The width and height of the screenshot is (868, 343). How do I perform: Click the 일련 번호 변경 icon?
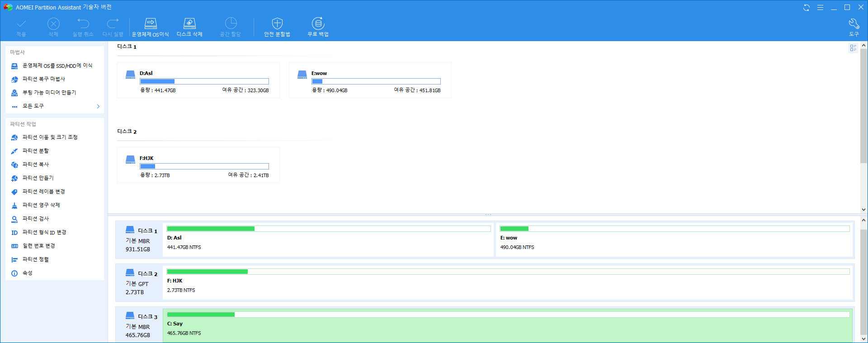tap(14, 246)
